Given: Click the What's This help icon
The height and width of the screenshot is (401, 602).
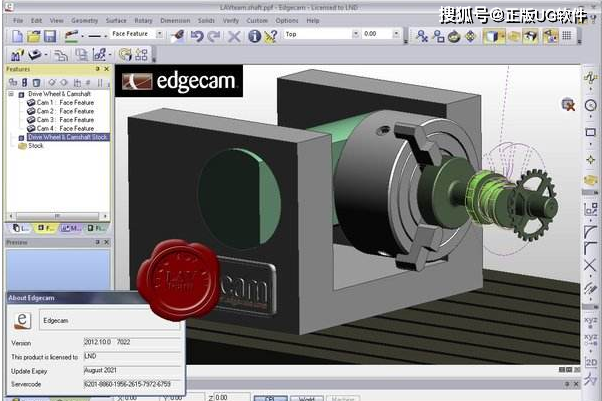Looking at the screenshot, I should coord(271,36).
